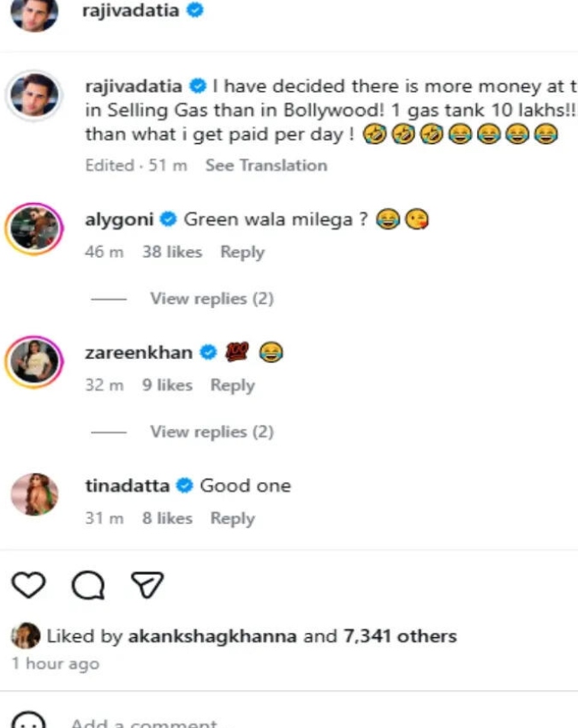The width and height of the screenshot is (578, 728).
Task: Reply to tinadatta's Good one comment
Action: click(232, 518)
